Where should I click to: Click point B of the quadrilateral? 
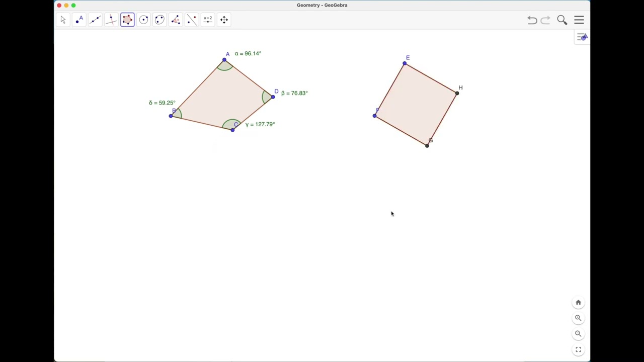click(x=171, y=116)
